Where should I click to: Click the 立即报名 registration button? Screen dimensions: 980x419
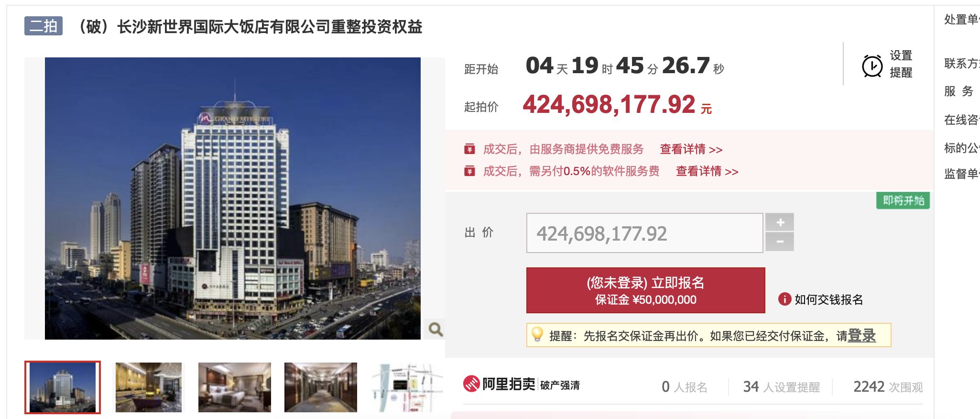point(645,290)
